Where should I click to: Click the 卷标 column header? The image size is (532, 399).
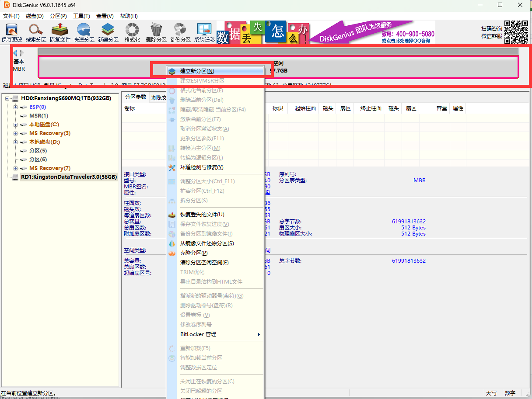click(x=129, y=108)
